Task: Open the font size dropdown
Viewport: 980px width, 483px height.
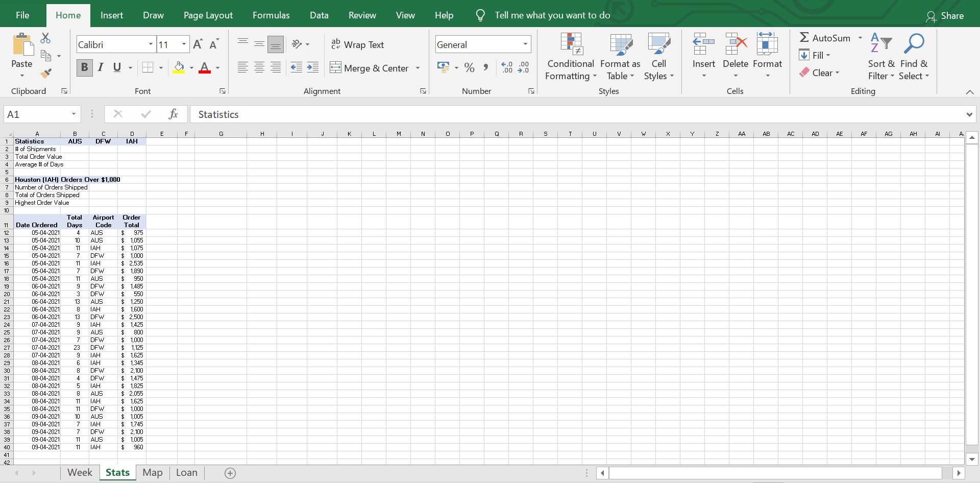Action: [184, 44]
